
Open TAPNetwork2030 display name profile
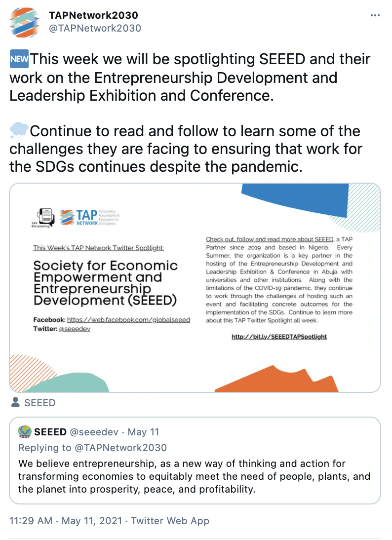[x=94, y=15]
